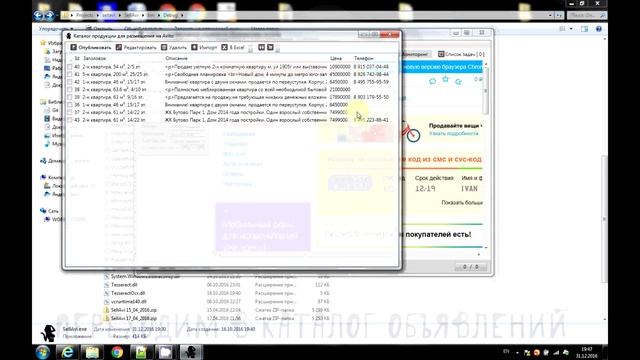This screenshot has width=640, height=360.
Task: Select Debug in Explorer address path
Action: pyautogui.click(x=170, y=15)
